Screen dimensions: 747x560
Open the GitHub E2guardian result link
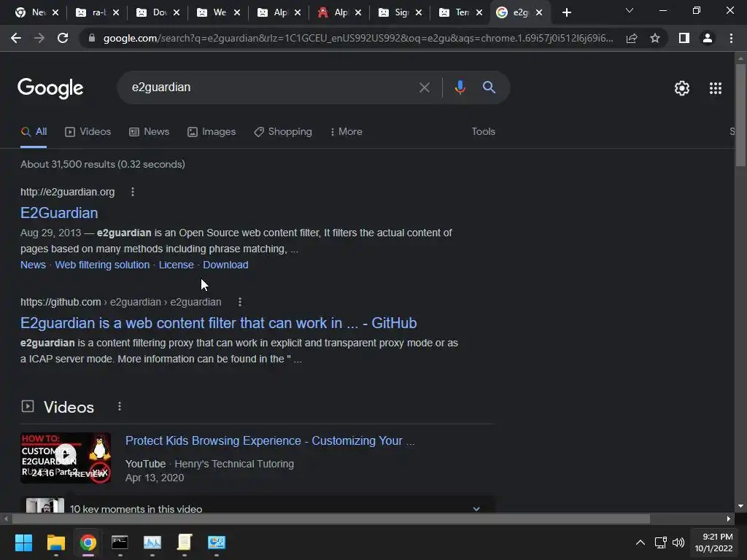click(x=219, y=323)
